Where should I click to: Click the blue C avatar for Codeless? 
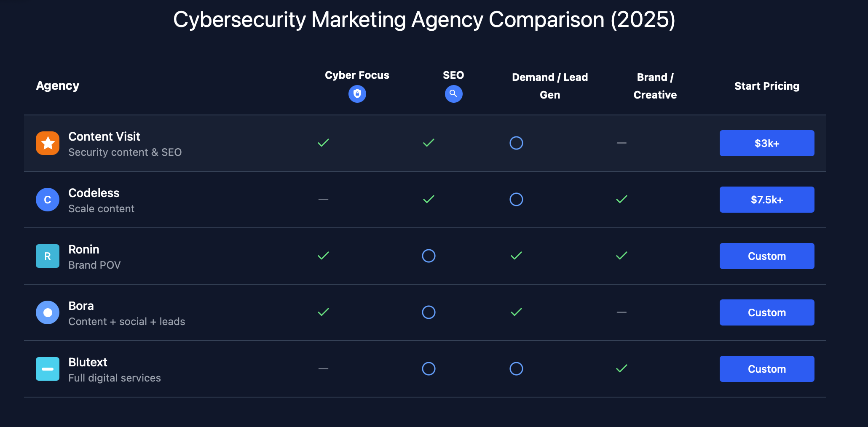pos(48,200)
